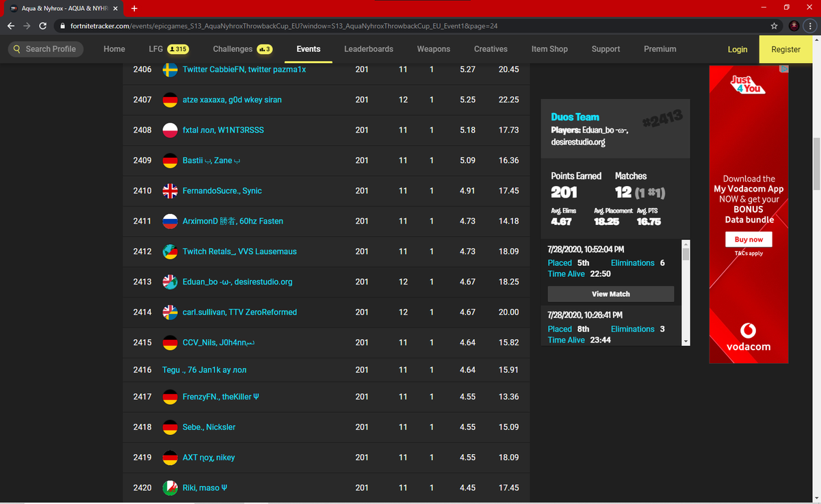Click the Poland flag beside fxtal
This screenshot has height=504, width=821.
pos(170,130)
